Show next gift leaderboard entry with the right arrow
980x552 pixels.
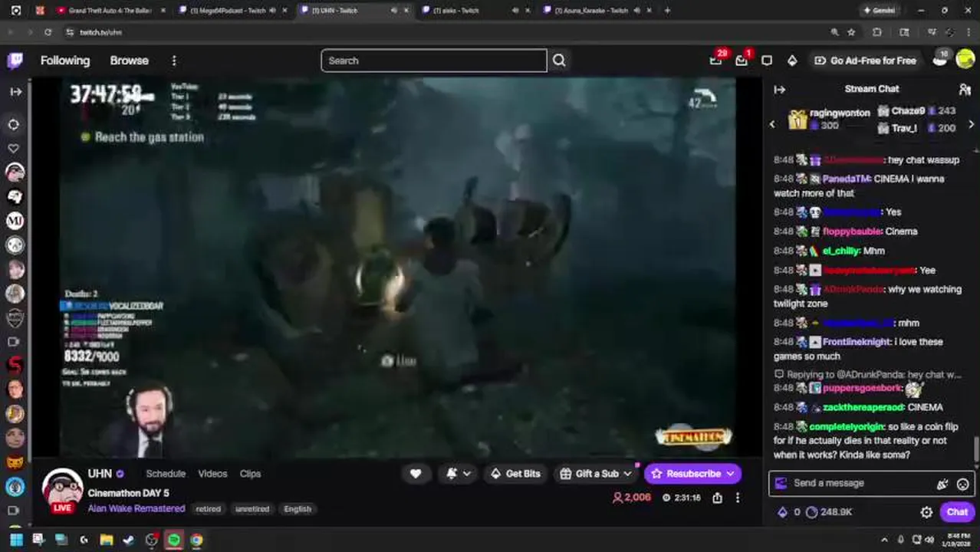click(971, 123)
